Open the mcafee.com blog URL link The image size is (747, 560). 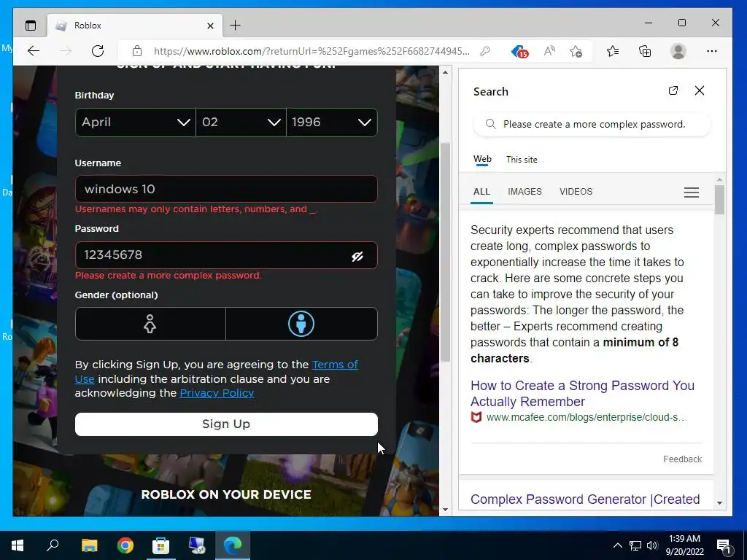587,417
